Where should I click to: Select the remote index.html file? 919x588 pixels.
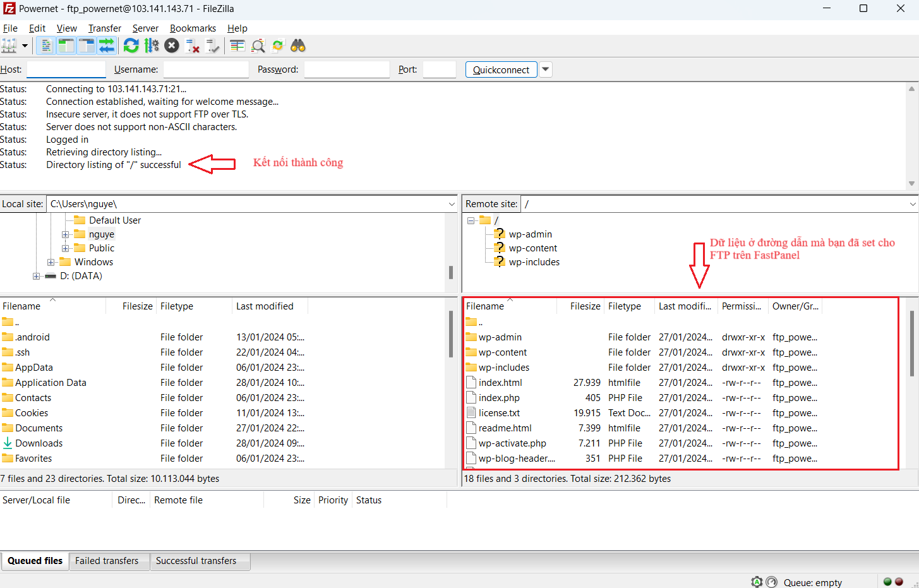click(500, 383)
